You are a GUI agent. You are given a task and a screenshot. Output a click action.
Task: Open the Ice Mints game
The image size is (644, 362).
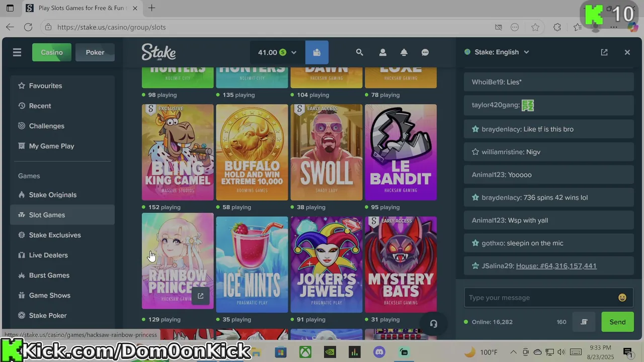point(252,264)
